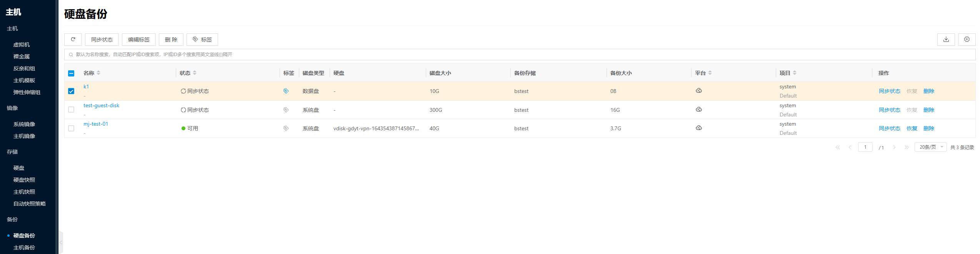Click platform cloud icon in test-guest-disk row

[x=699, y=110]
